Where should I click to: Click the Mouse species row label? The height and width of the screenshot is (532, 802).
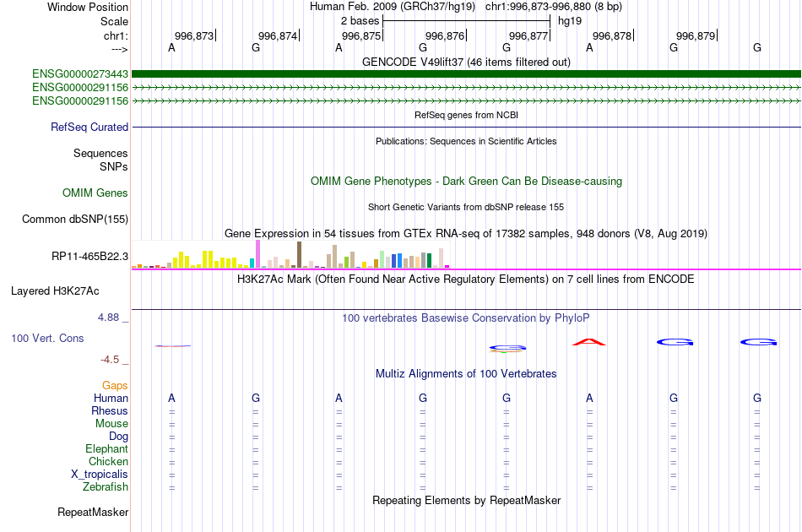click(112, 424)
